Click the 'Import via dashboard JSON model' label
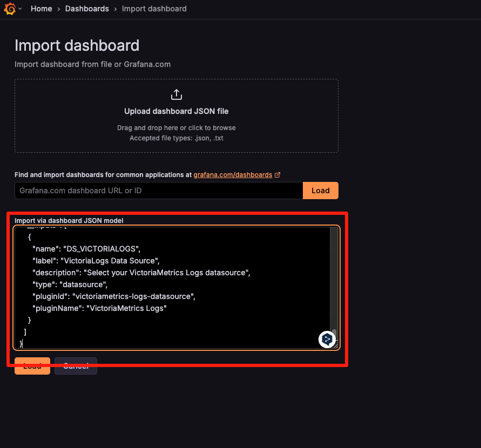This screenshot has height=448, width=481. [69, 220]
